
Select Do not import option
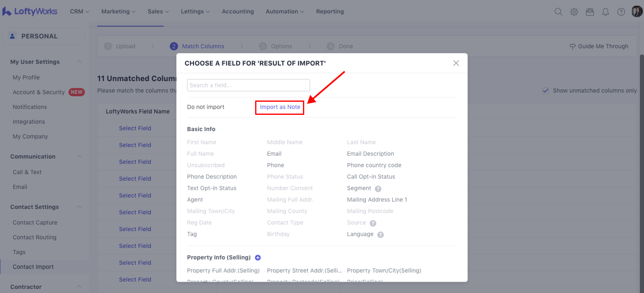205,107
